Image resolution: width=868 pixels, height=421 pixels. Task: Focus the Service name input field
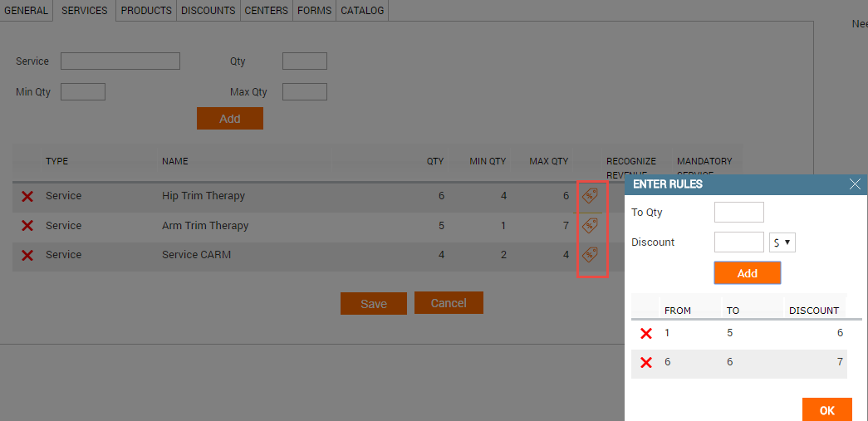tap(120, 61)
